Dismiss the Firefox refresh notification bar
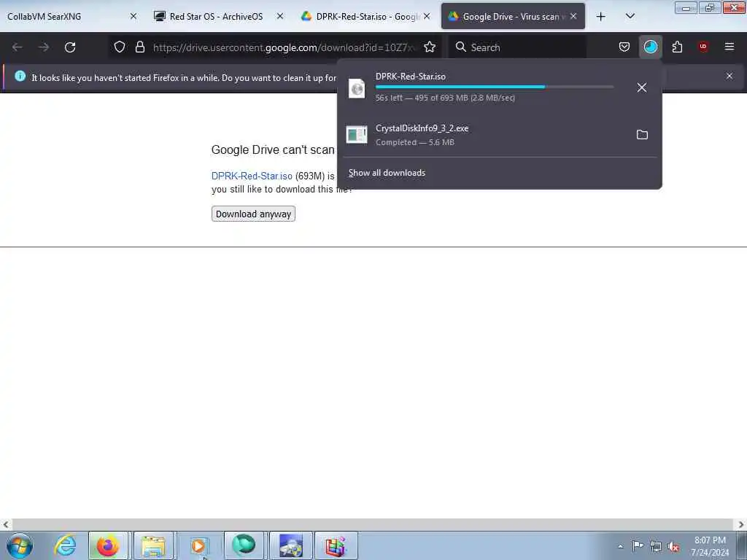 pyautogui.click(x=729, y=76)
